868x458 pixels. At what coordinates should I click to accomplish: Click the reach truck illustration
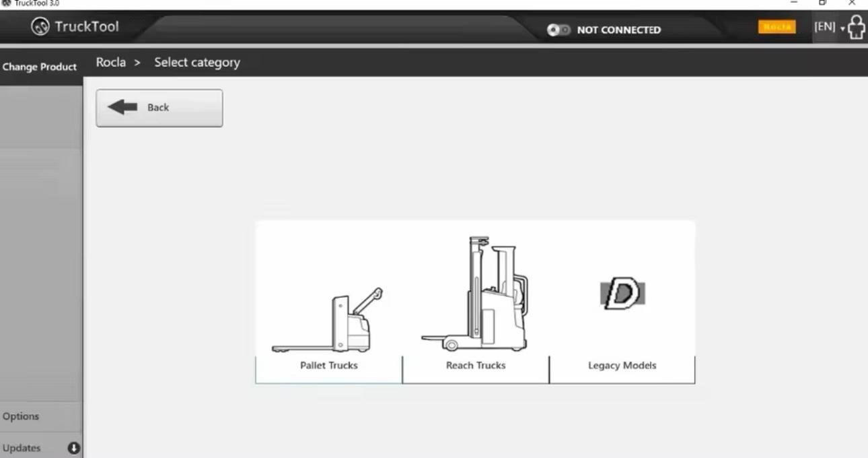(475, 295)
